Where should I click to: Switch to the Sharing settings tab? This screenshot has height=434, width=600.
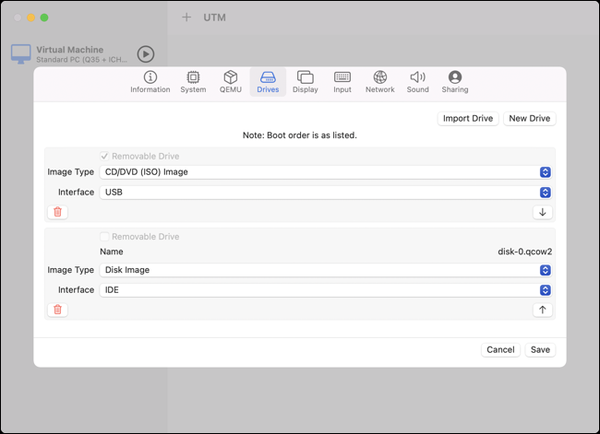455,82
